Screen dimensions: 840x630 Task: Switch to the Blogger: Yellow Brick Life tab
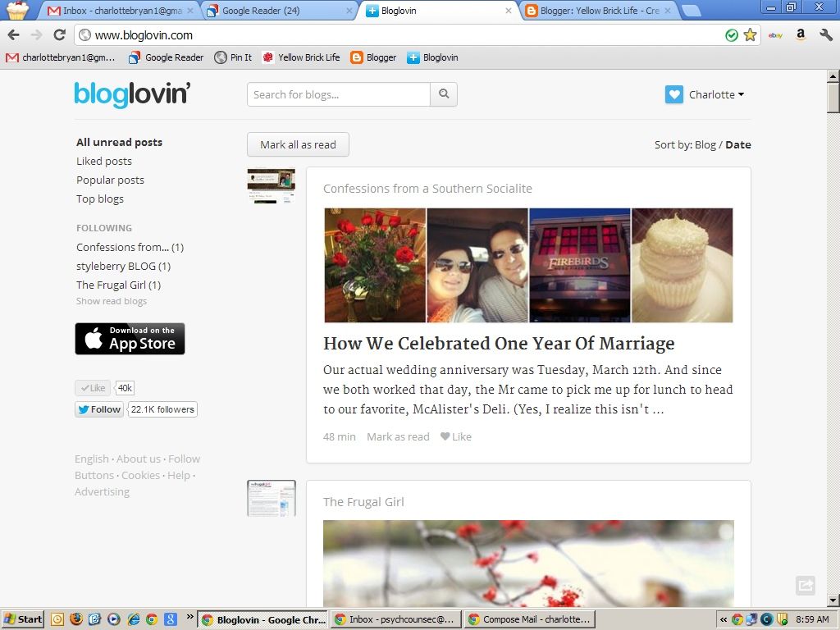point(599,11)
